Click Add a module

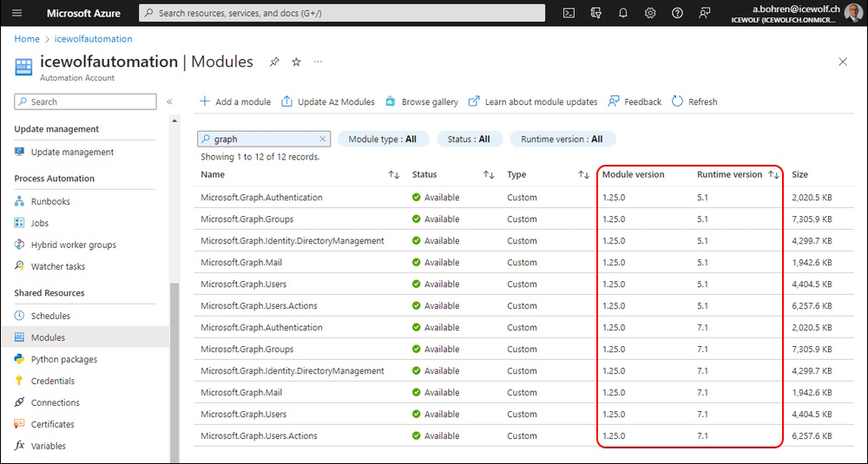pos(235,101)
